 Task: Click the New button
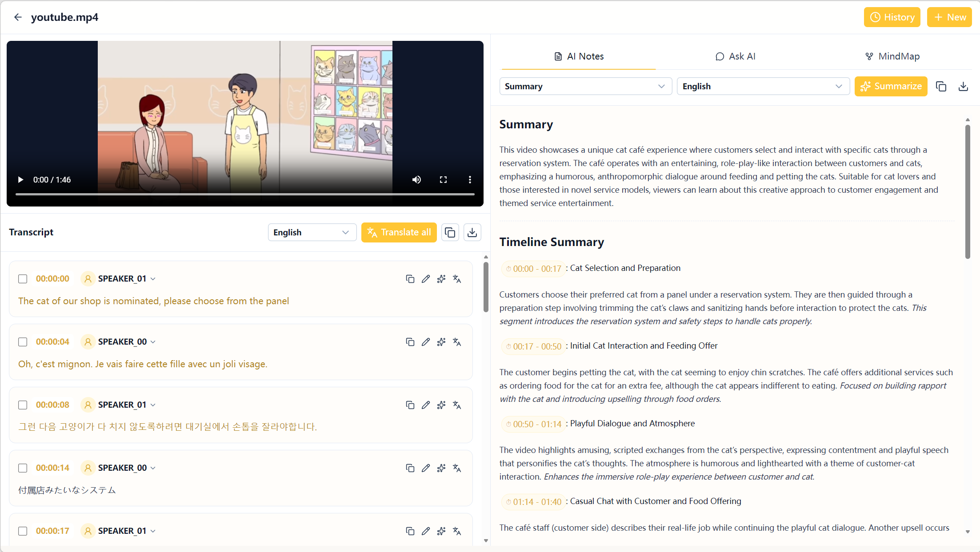tap(949, 17)
